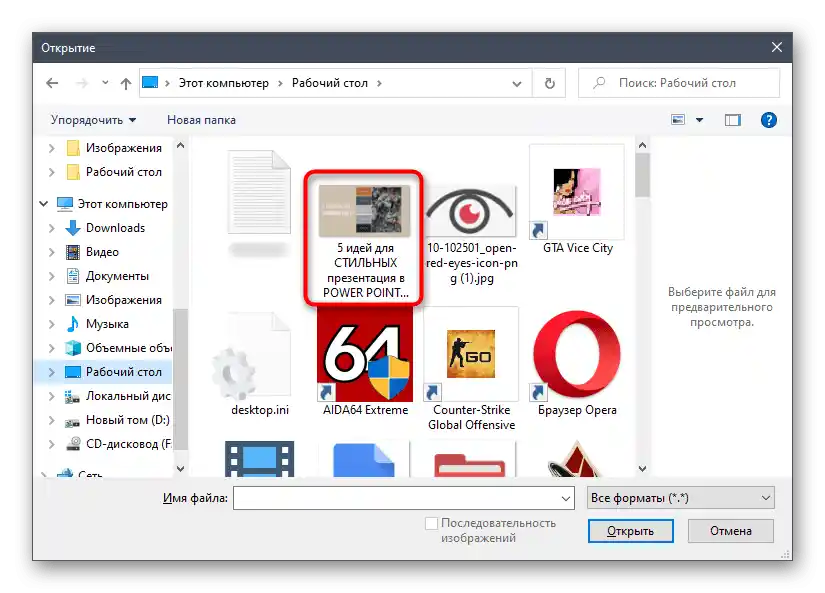This screenshot has height=593, width=825.
Task: Click the Отмена button
Action: [x=730, y=531]
